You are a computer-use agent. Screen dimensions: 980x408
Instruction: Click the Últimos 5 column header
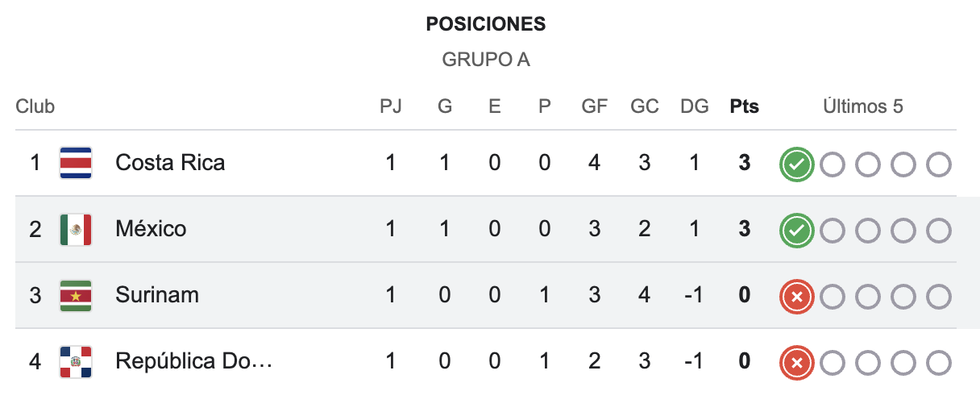pos(863,106)
